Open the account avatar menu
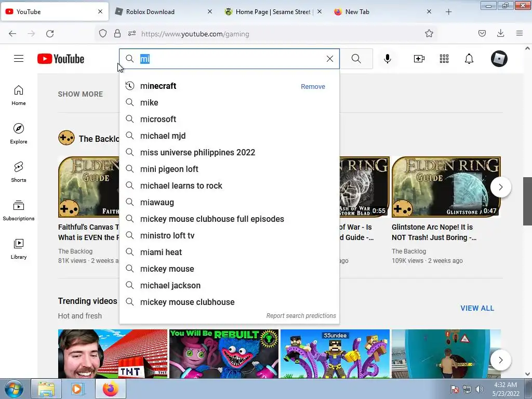Image resolution: width=532 pixels, height=399 pixels. [x=499, y=59]
